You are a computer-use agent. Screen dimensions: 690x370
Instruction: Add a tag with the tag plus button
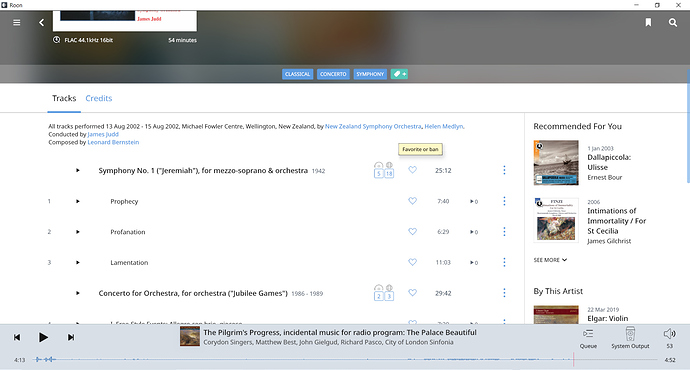[x=399, y=74]
